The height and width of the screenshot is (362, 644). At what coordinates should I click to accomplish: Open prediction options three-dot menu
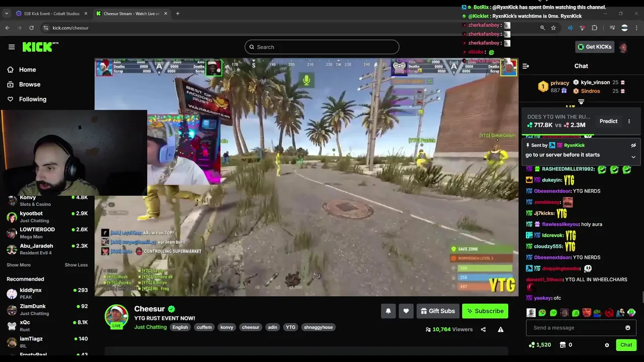(629, 121)
